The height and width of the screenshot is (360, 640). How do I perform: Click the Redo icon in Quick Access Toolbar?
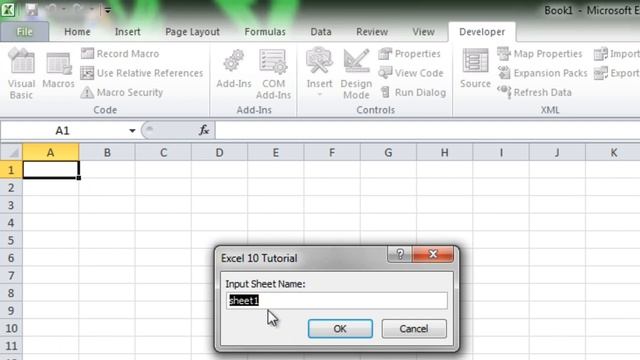tap(78, 9)
